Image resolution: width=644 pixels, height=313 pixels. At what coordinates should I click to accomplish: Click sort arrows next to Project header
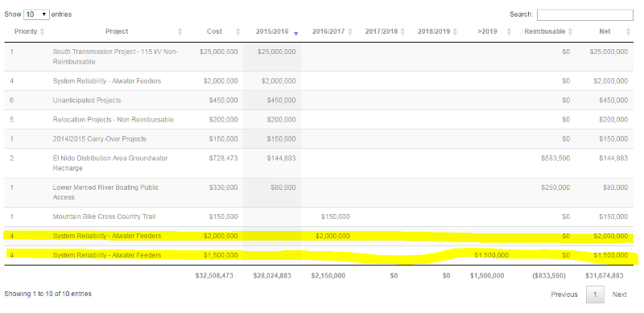pyautogui.click(x=180, y=31)
